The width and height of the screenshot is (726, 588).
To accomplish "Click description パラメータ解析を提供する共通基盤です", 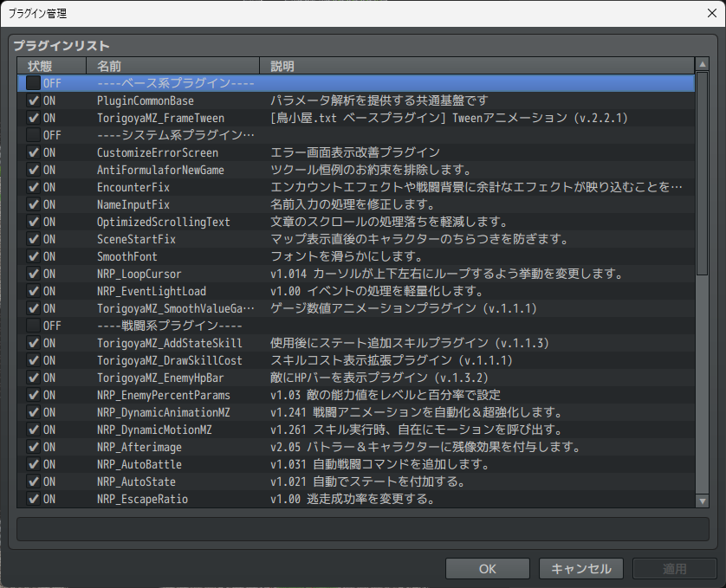I will point(379,100).
